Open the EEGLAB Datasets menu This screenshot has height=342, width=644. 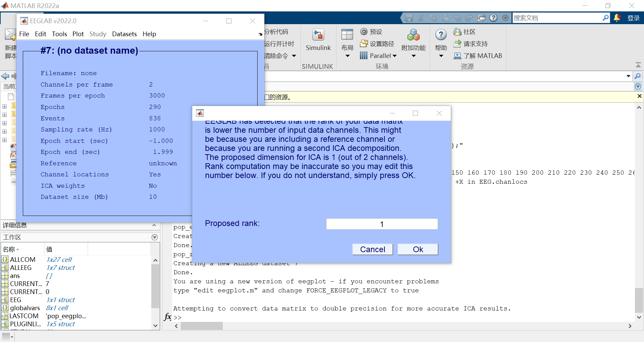(x=124, y=34)
